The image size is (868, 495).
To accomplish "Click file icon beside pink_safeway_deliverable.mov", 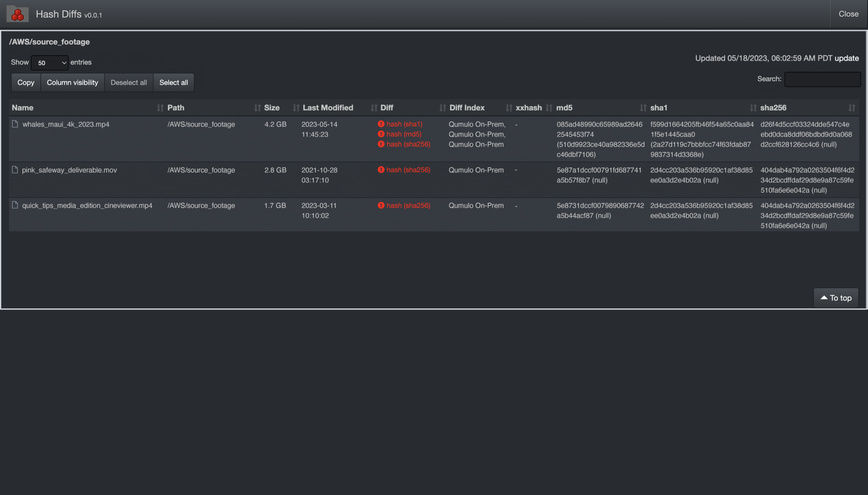I will [x=15, y=170].
